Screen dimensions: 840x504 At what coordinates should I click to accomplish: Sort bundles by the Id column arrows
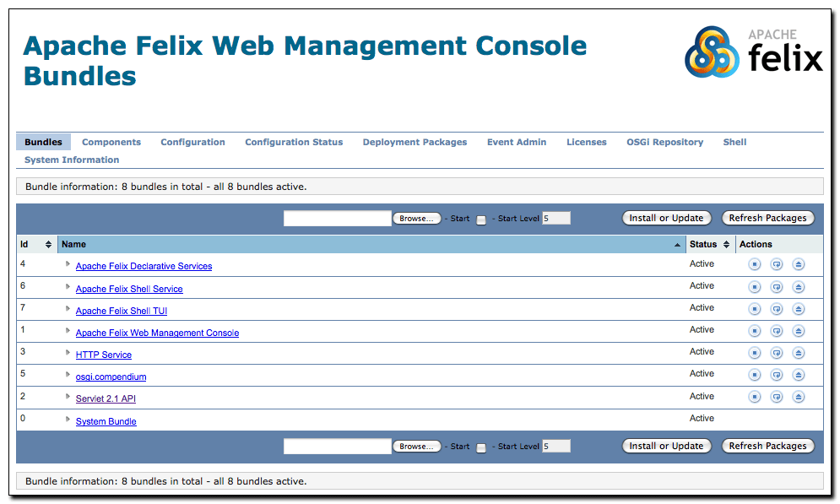tap(48, 244)
